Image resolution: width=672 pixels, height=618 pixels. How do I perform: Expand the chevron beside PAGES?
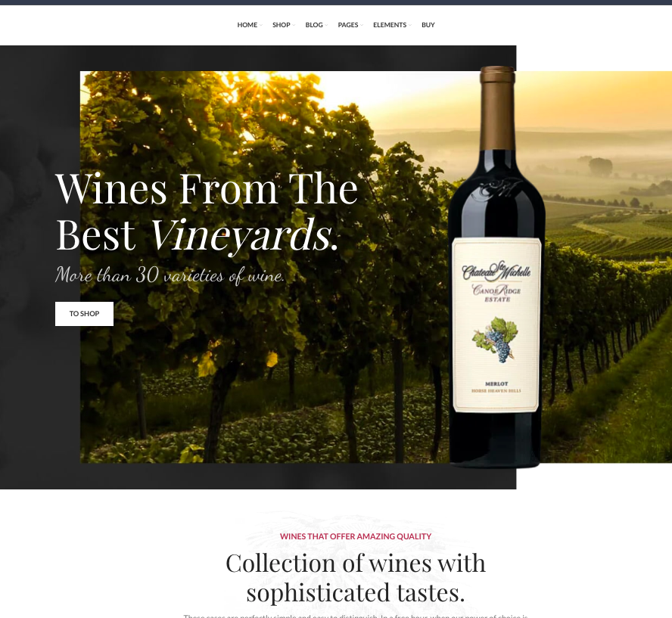click(x=362, y=25)
